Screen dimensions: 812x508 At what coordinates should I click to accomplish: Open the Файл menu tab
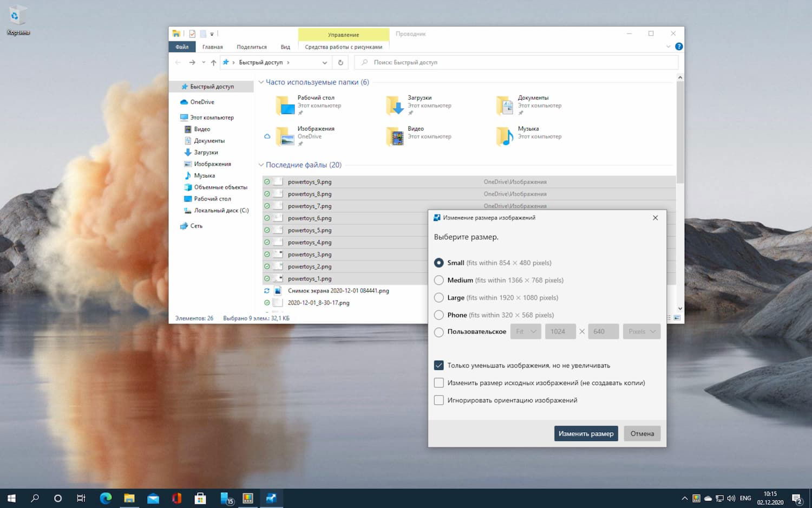(182, 47)
